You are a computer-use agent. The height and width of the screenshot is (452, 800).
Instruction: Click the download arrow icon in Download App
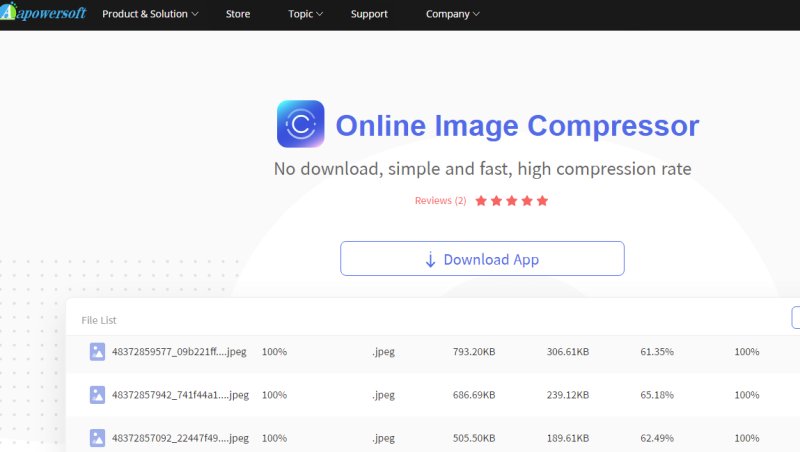(x=430, y=260)
